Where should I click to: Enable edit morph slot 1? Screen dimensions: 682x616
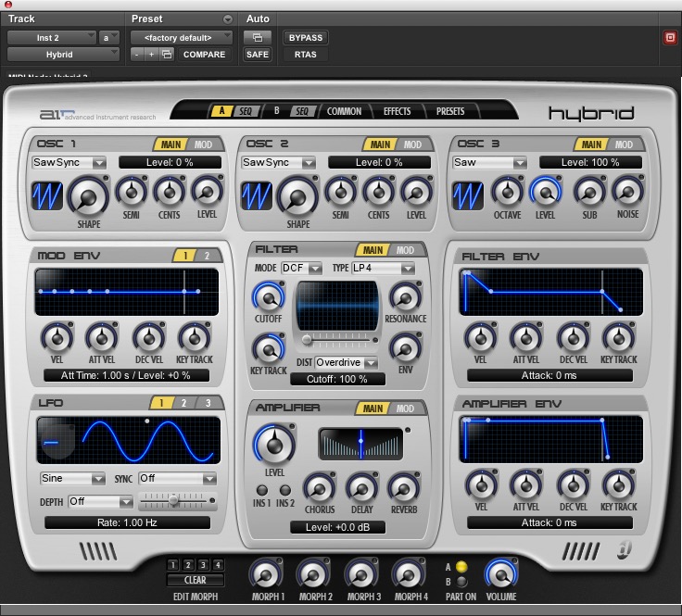[172, 565]
